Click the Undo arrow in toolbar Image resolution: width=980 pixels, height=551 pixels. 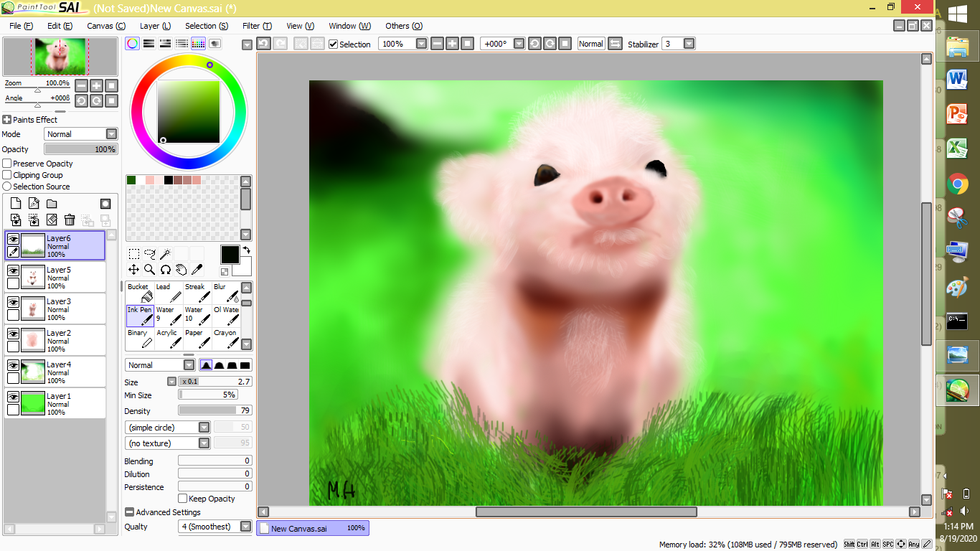click(x=263, y=44)
